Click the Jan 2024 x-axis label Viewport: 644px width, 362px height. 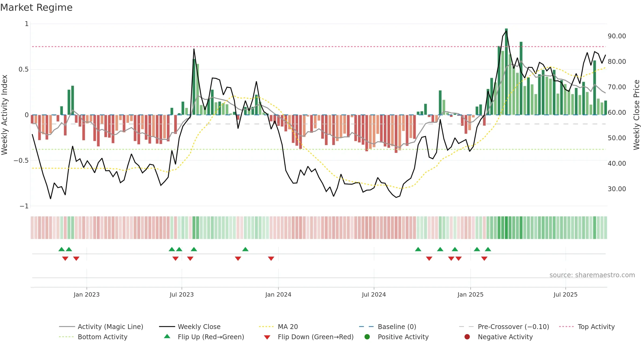(x=278, y=294)
